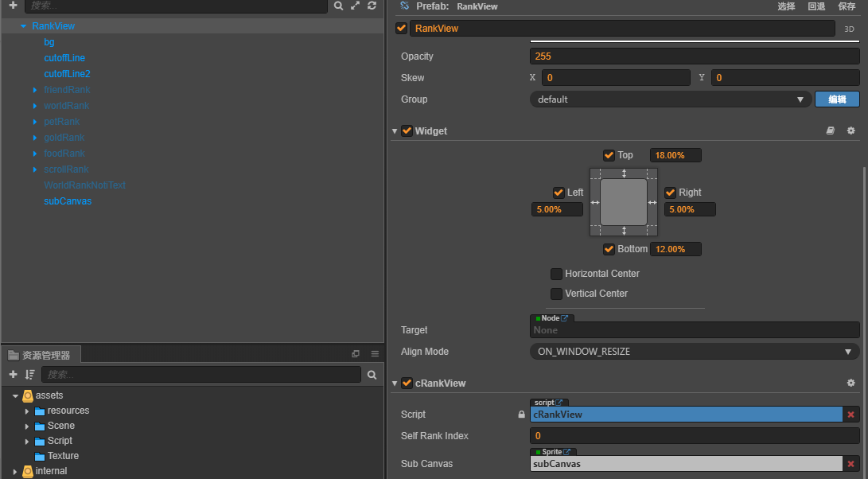Click the expand-all arrows icon in hierarchy
The width and height of the screenshot is (868, 479).
tap(356, 6)
